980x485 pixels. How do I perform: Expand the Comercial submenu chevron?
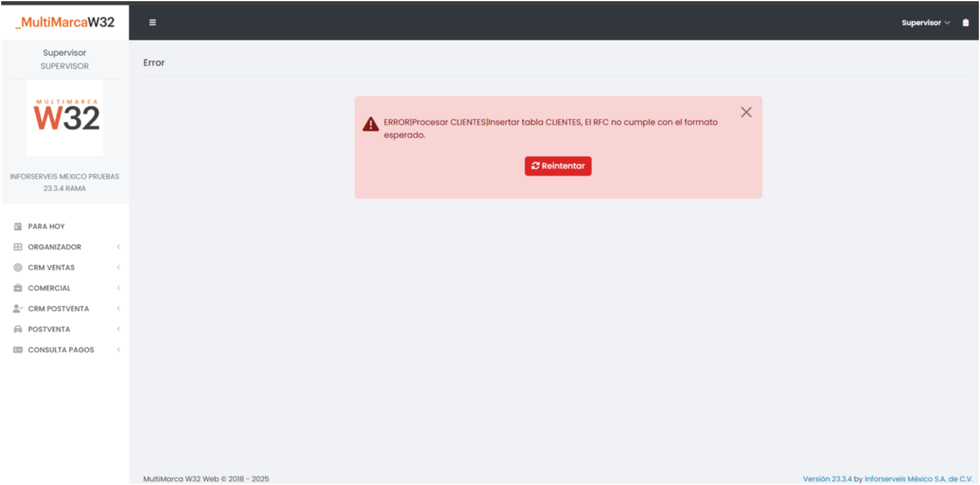[x=118, y=288]
